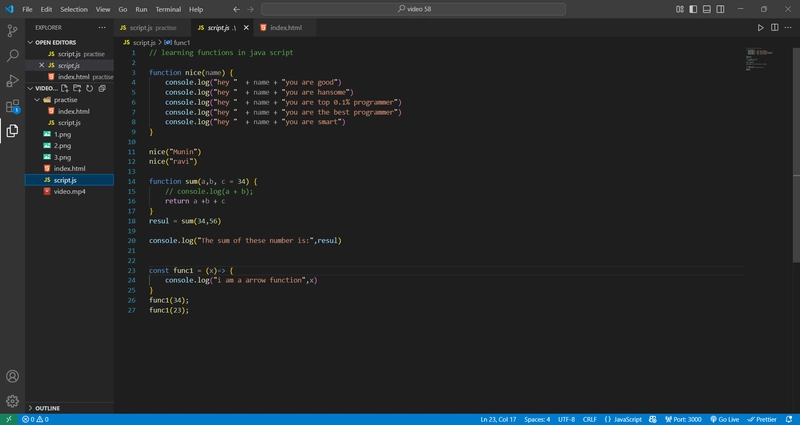Screen dimensions: 800x425
Task: Click the VS Code logo icon
Action: [9, 9]
